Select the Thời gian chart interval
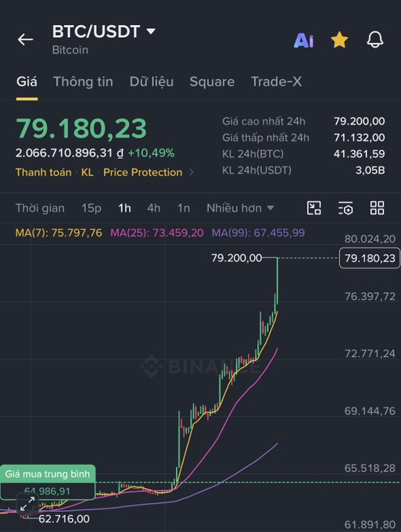Viewport: 401px width, 532px height. click(40, 208)
